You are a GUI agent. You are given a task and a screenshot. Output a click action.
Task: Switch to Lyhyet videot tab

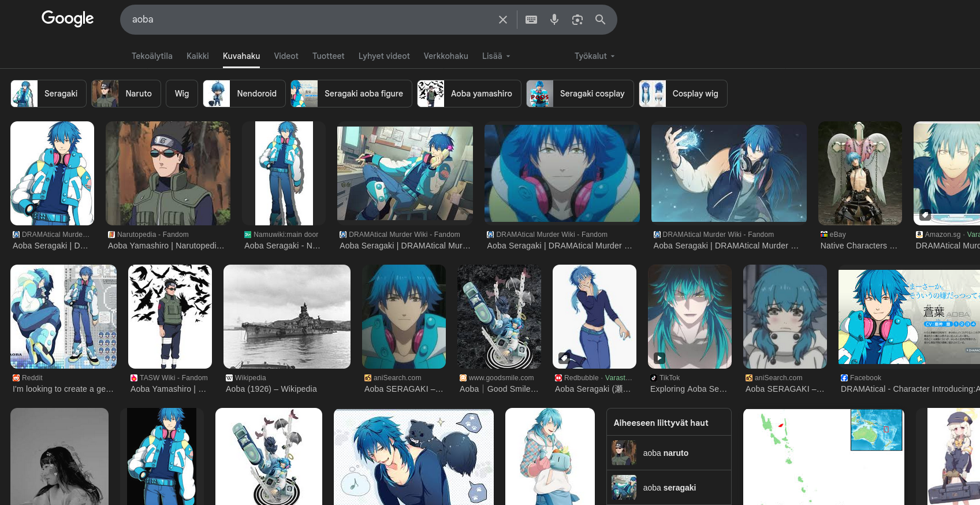pyautogui.click(x=384, y=56)
